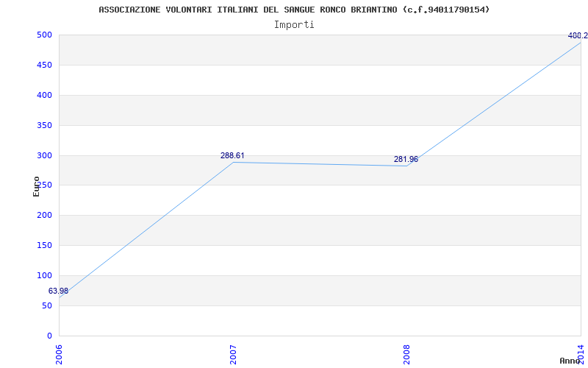Select y-axis value 350

coord(44,125)
